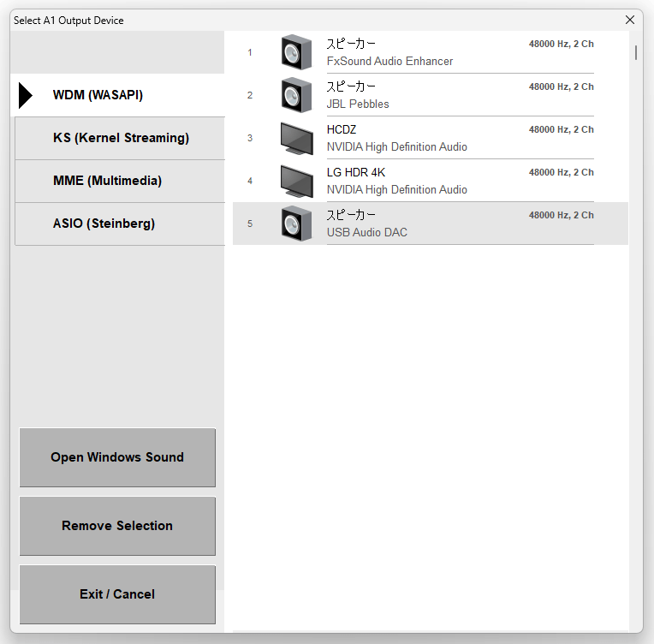Image resolution: width=654 pixels, height=644 pixels.
Task: Click NVIDIA High Definition Audio under LG HDR 4K
Action: [x=396, y=190]
